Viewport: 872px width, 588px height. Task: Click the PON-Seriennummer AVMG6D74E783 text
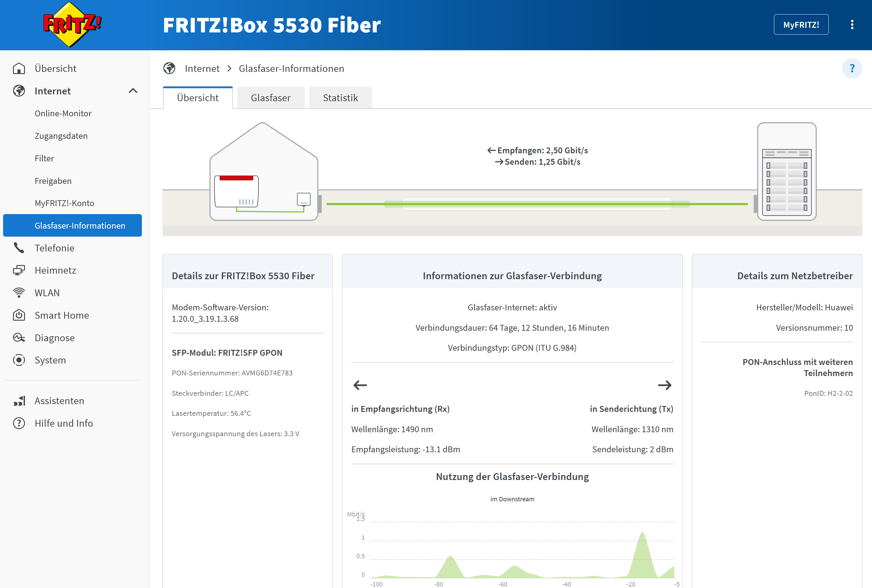(x=232, y=373)
